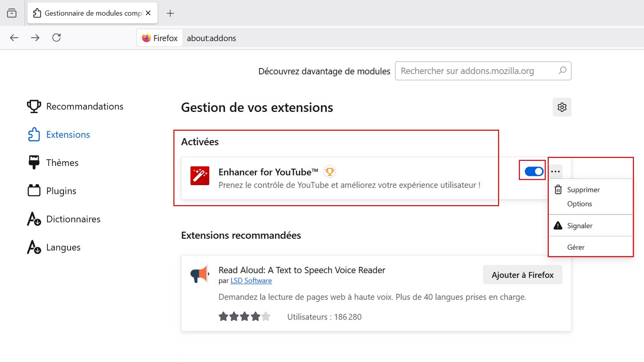Open a new tab with plus icon
This screenshot has width=644, height=362.
coord(170,13)
